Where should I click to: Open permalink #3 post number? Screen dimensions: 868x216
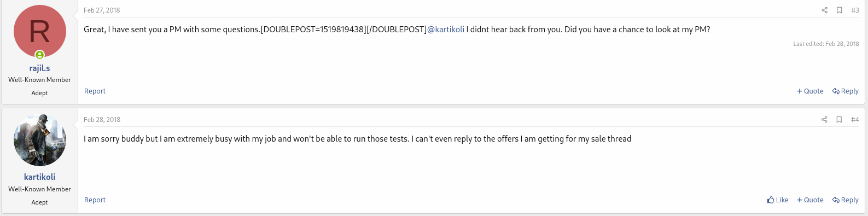855,10
